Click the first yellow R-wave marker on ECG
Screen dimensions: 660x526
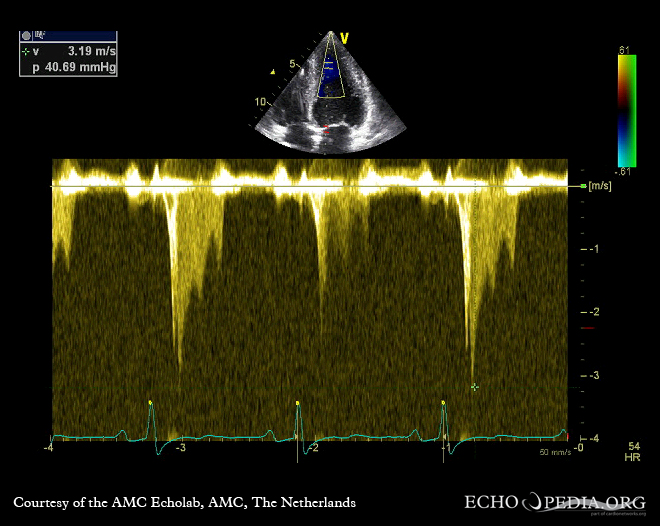pos(150,402)
